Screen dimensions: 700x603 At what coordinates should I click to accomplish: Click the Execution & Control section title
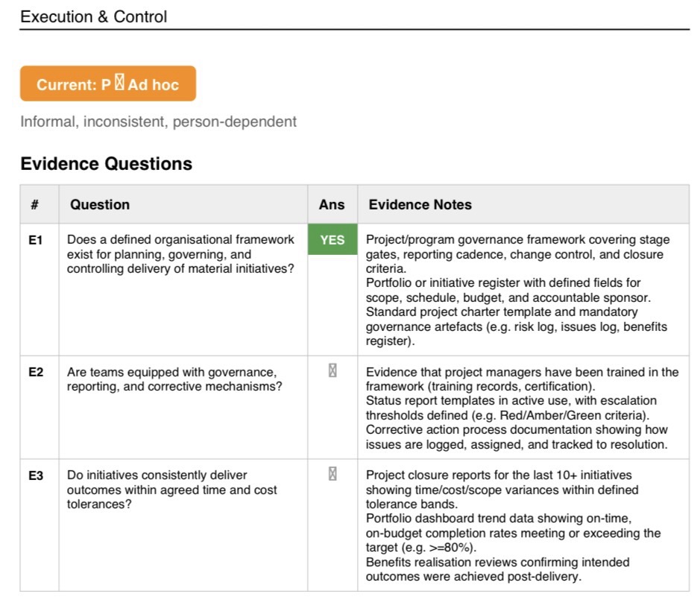coord(94,16)
